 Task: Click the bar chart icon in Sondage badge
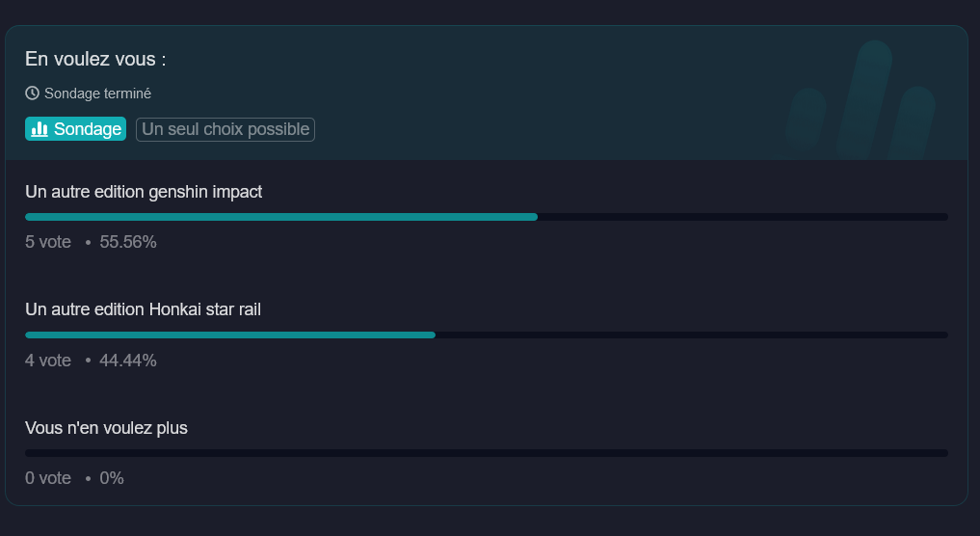[x=40, y=129]
